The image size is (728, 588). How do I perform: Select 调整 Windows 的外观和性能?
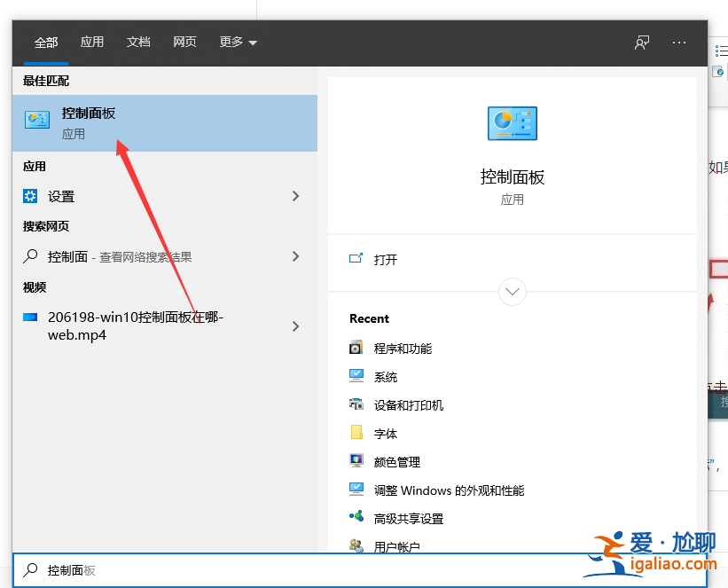(433, 490)
